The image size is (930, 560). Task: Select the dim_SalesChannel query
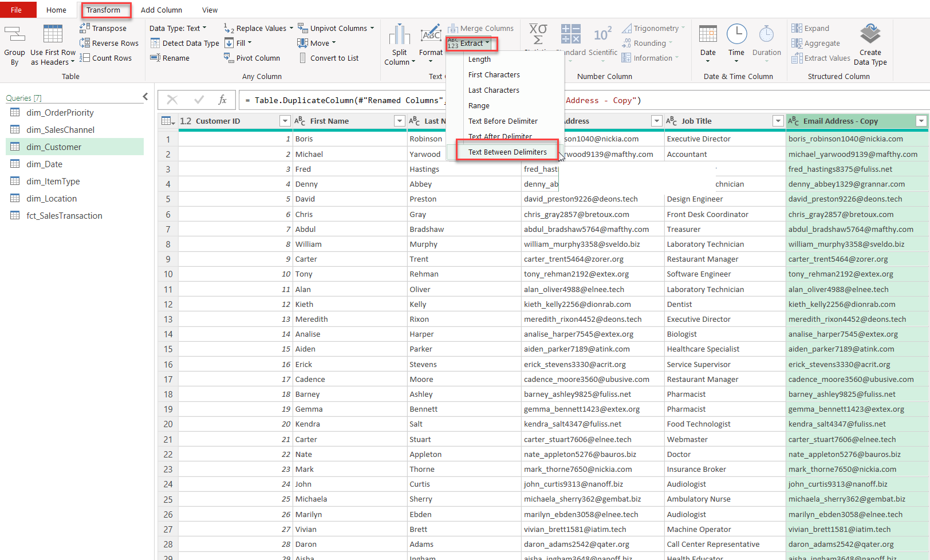[x=74, y=130]
